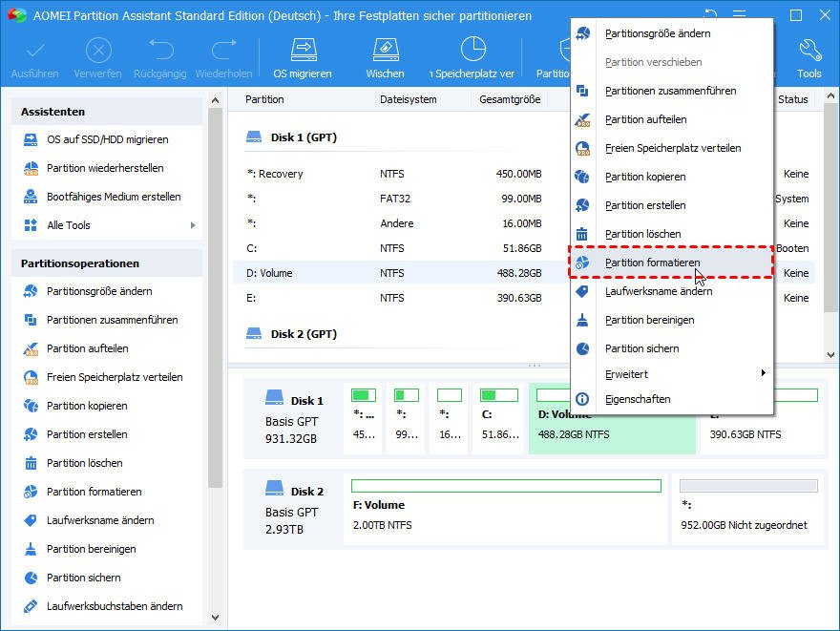Click Partition bereinigen broom icon in sidebar
840x631 pixels.
coord(31,549)
